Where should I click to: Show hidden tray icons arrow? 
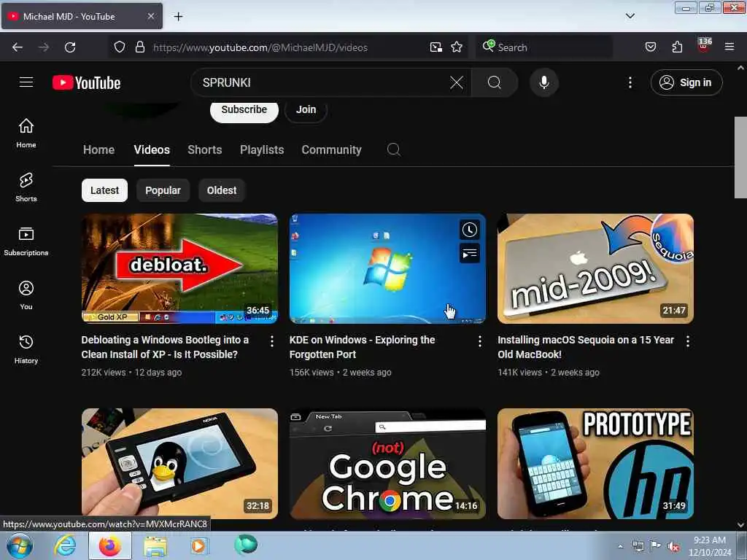coord(620,546)
